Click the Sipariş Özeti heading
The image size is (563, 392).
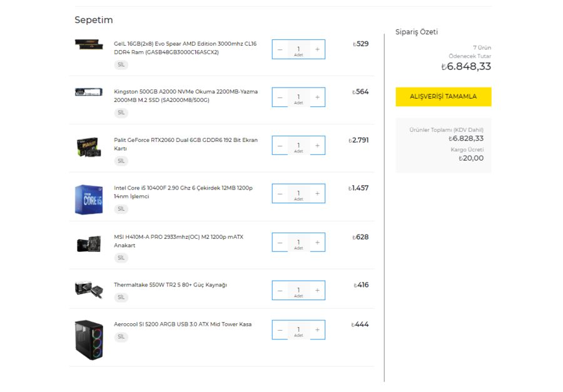pyautogui.click(x=417, y=32)
